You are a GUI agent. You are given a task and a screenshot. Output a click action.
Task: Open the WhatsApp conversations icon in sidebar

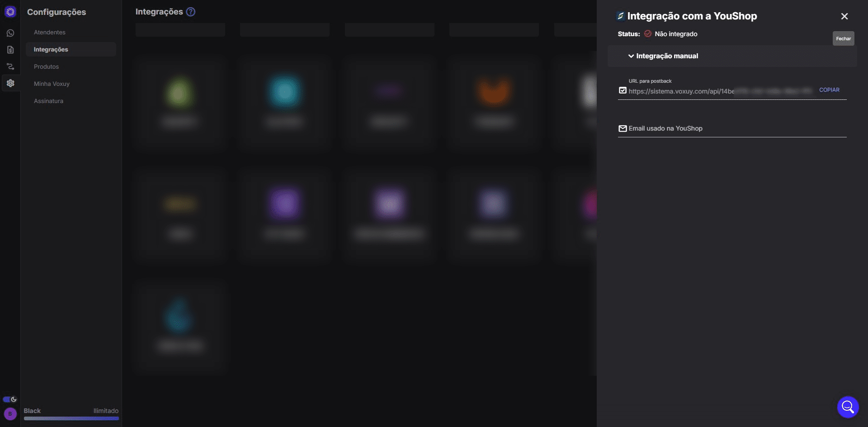10,33
